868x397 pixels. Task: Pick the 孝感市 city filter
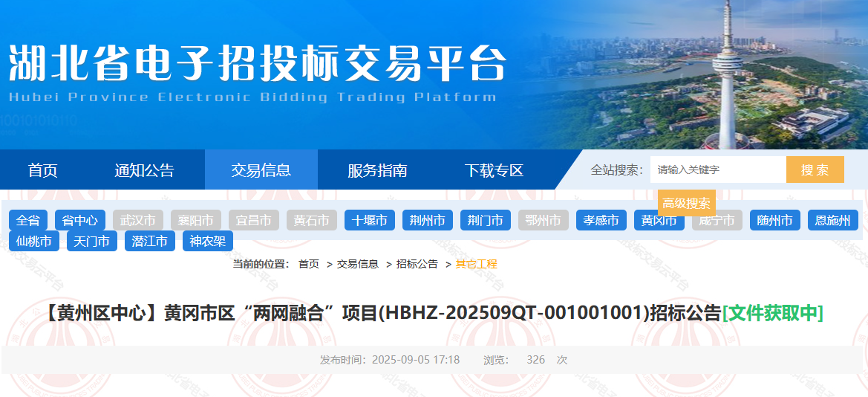[x=601, y=221]
